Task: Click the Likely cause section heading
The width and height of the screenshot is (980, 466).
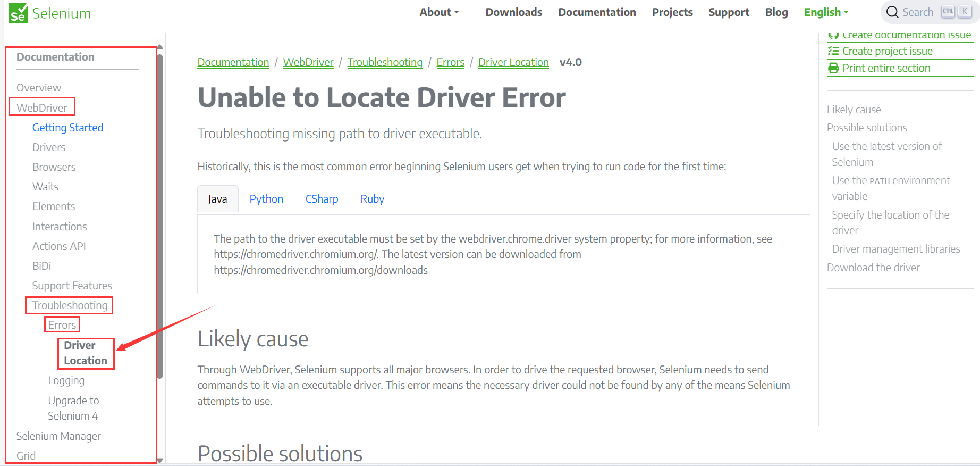Action: [x=253, y=339]
